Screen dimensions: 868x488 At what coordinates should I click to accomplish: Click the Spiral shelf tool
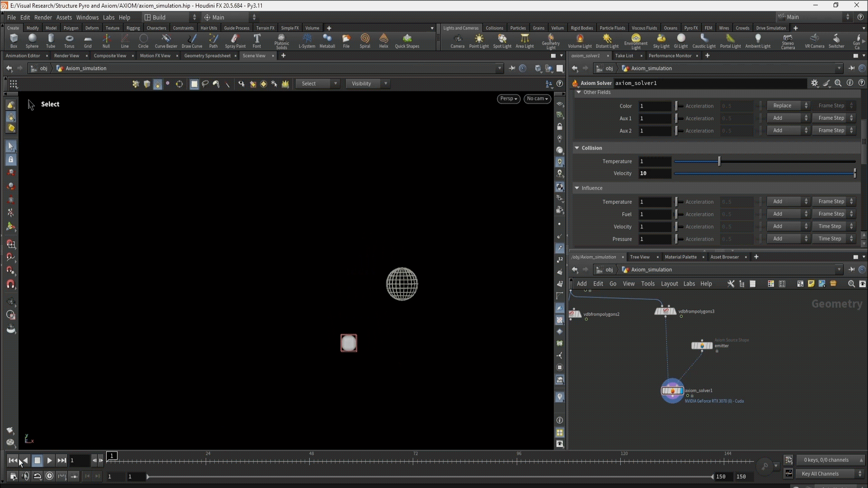[365, 41]
